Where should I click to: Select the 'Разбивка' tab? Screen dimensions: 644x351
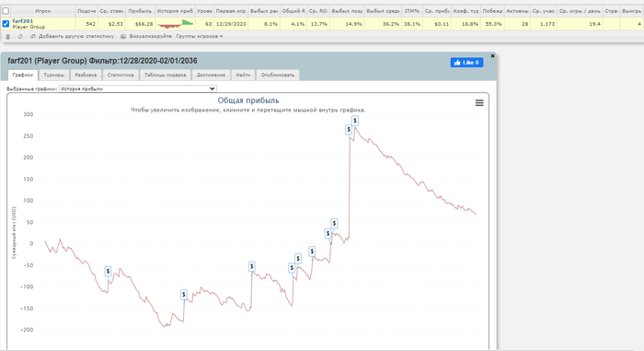pyautogui.click(x=86, y=75)
